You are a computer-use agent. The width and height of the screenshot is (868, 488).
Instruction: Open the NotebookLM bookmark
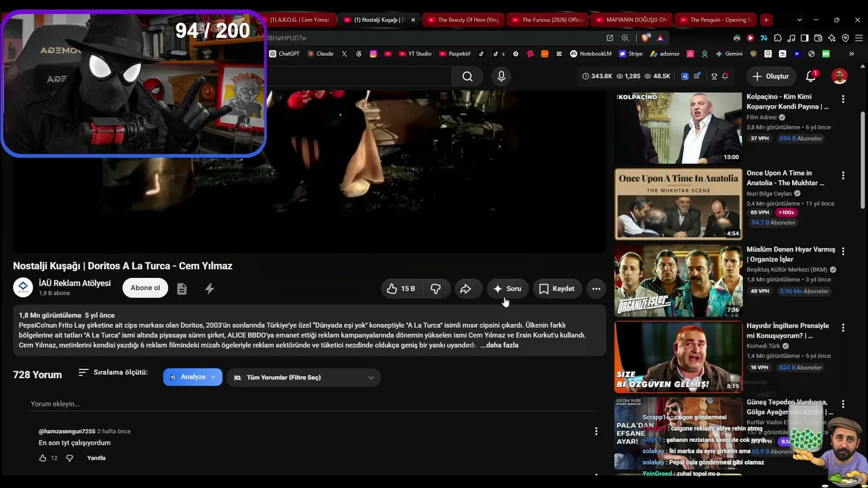click(x=591, y=54)
